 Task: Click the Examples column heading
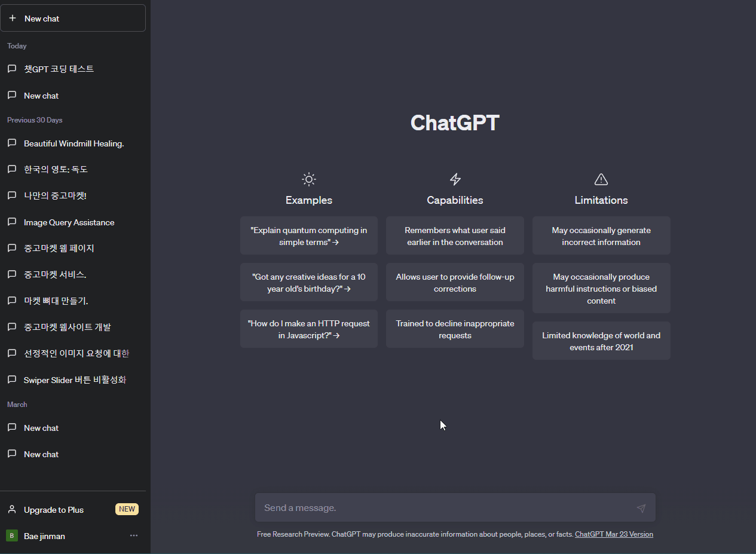tap(309, 200)
